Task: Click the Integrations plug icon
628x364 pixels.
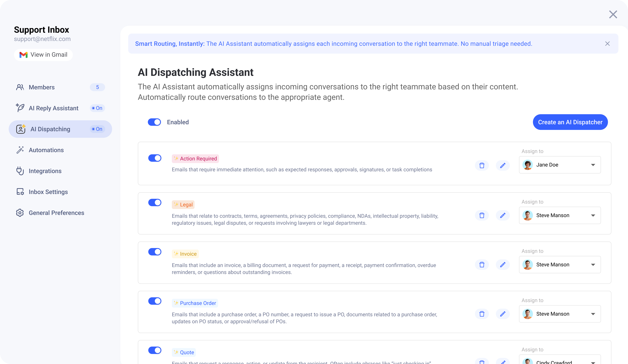Action: tap(20, 171)
